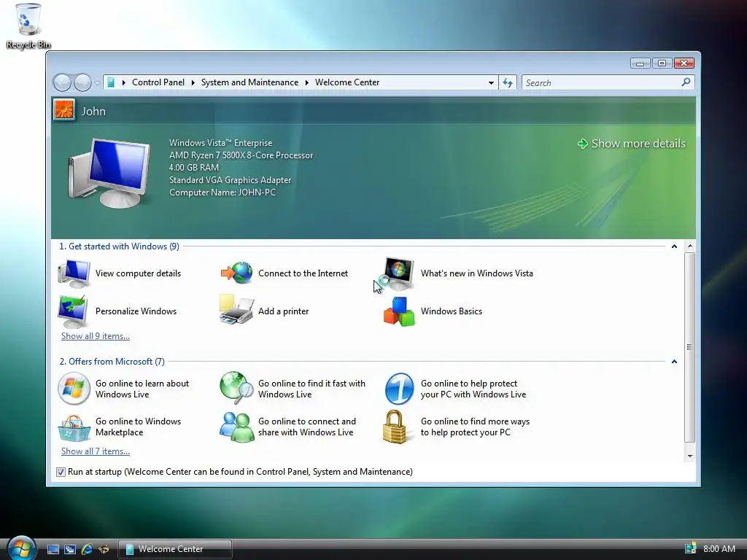
Task: Click the Get started with Windows heading
Action: tap(119, 246)
